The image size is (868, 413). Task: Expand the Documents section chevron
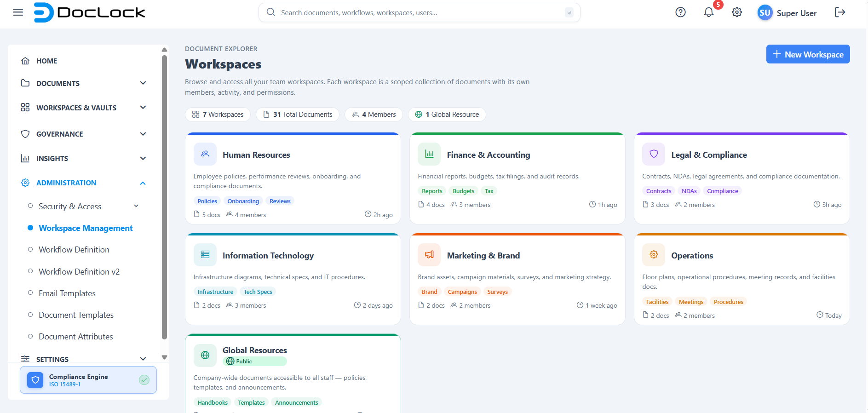(x=143, y=83)
